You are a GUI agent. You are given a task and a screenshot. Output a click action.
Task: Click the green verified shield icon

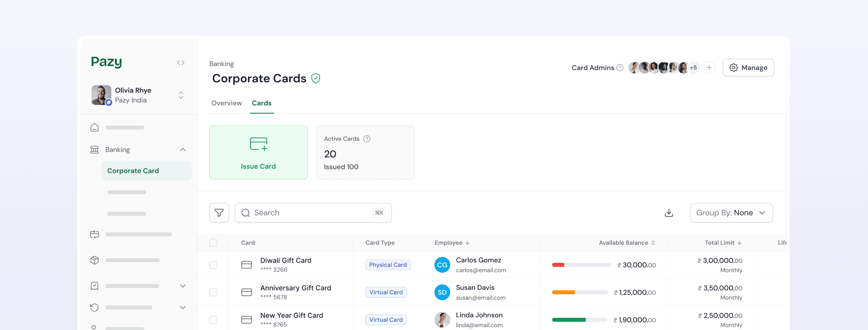coord(315,79)
